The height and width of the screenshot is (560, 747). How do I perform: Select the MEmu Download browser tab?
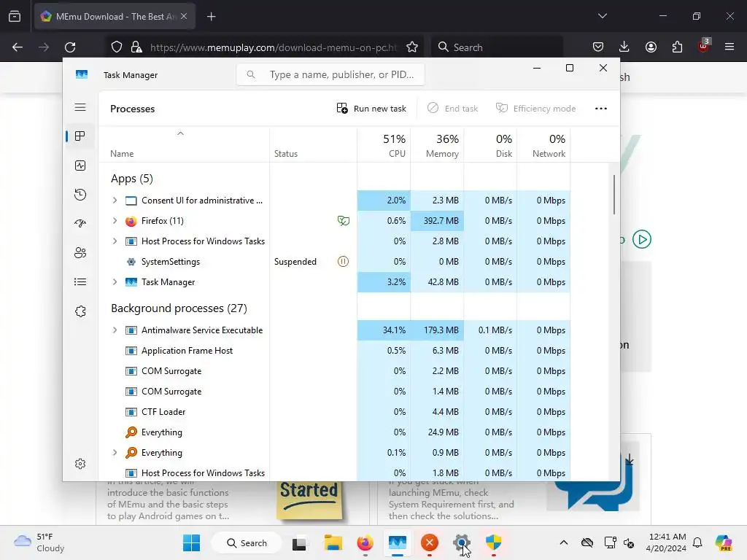coord(115,17)
